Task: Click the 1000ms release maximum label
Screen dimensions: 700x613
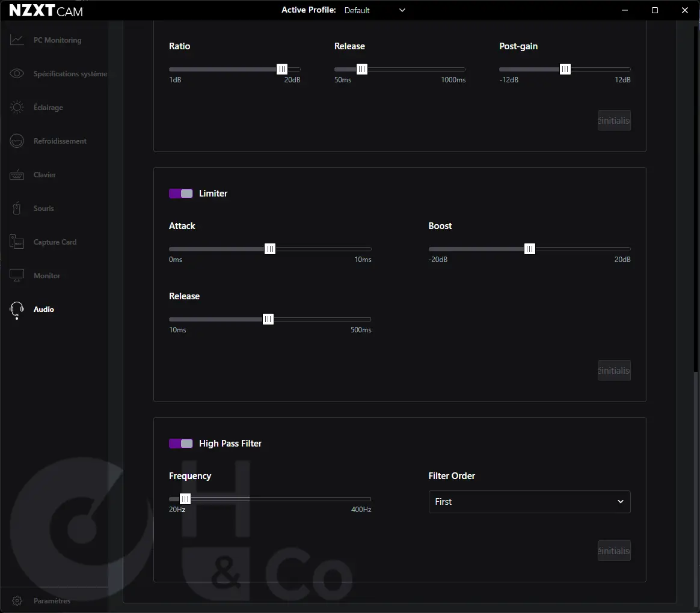Action: (x=453, y=80)
